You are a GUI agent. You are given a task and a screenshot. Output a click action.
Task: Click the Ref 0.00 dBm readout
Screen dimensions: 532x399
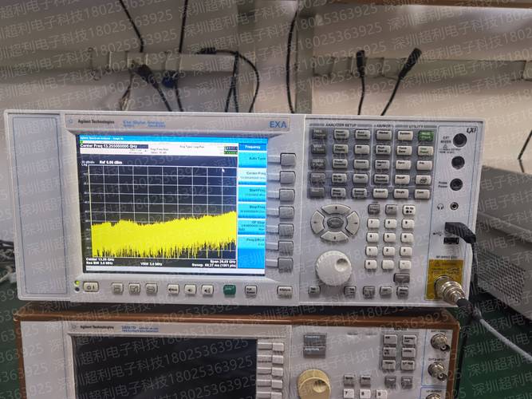coord(111,162)
